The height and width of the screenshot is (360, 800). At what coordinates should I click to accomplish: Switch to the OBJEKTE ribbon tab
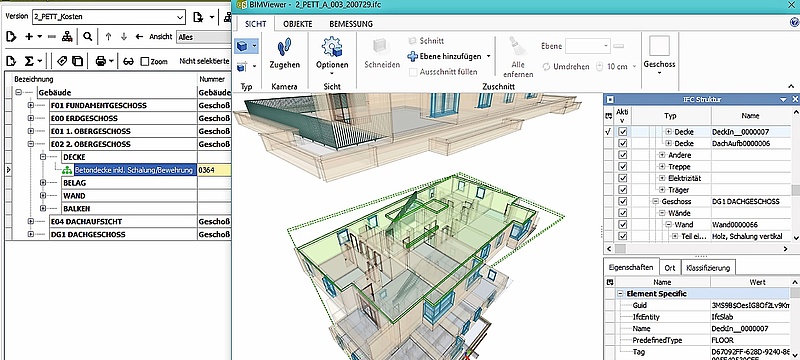[x=298, y=24]
